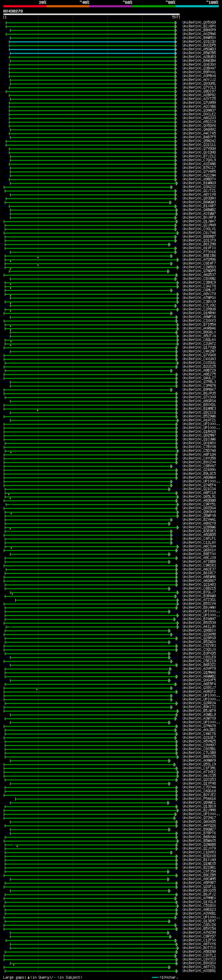Image resolution: width=222 pixels, height=980 pixels.
Task: Click the UniRef100_P73016 label
Action: pos(199,252)
